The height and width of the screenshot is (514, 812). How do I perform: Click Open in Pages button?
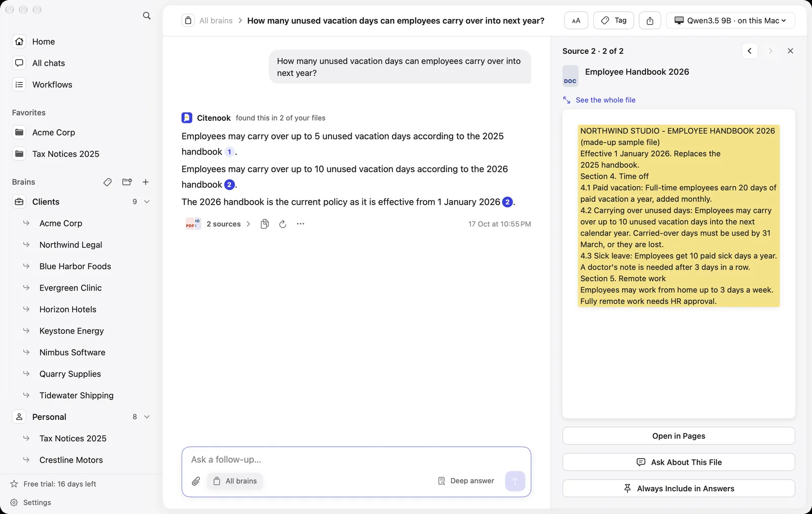coord(679,436)
